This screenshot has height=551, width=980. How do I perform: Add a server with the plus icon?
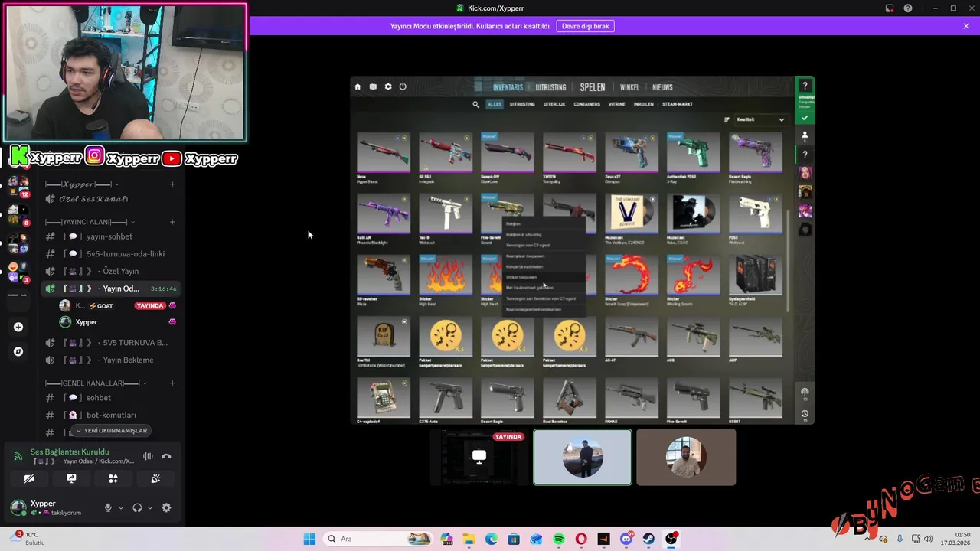tap(18, 327)
